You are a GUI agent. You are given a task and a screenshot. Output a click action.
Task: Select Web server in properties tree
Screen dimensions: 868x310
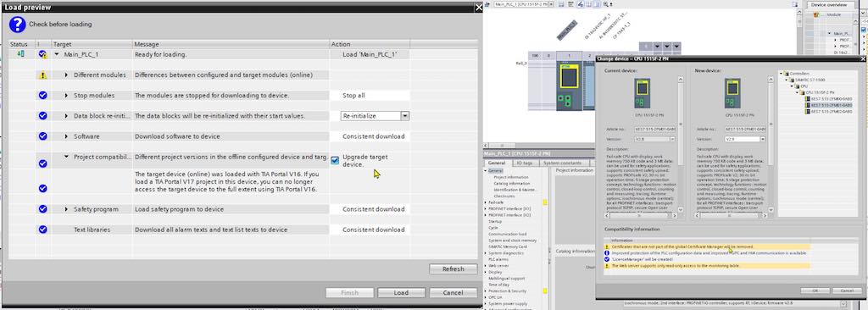pos(498,266)
